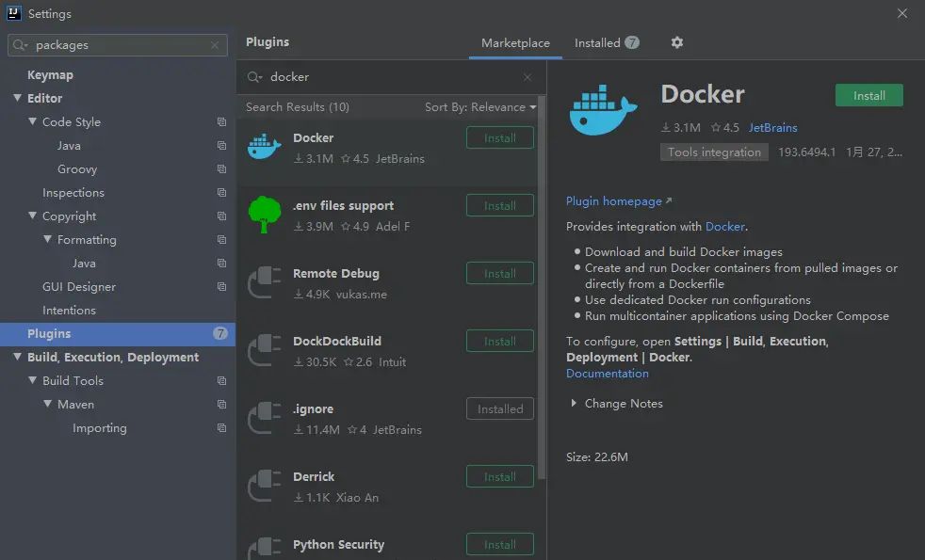Click the .env files support plugin icon
The image size is (925, 560).
264,214
